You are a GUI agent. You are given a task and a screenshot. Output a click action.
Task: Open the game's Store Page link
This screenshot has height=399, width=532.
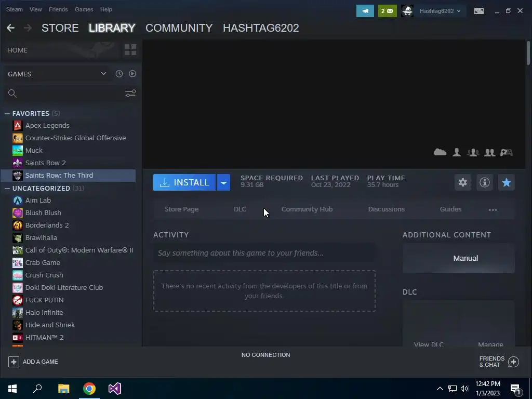pos(181,209)
